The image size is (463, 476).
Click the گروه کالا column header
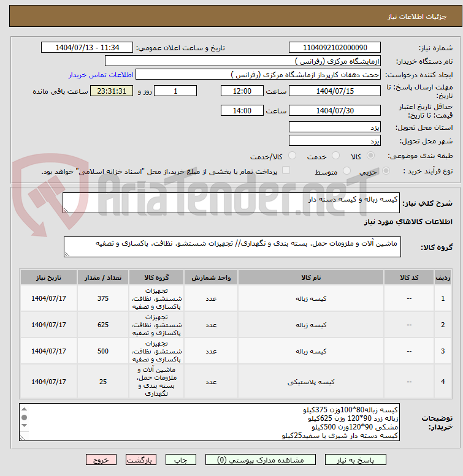point(156,278)
